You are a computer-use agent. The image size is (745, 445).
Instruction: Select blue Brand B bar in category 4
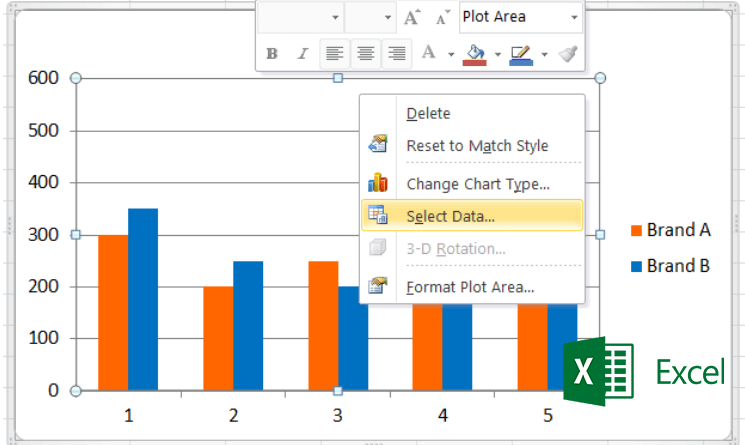[457, 347]
